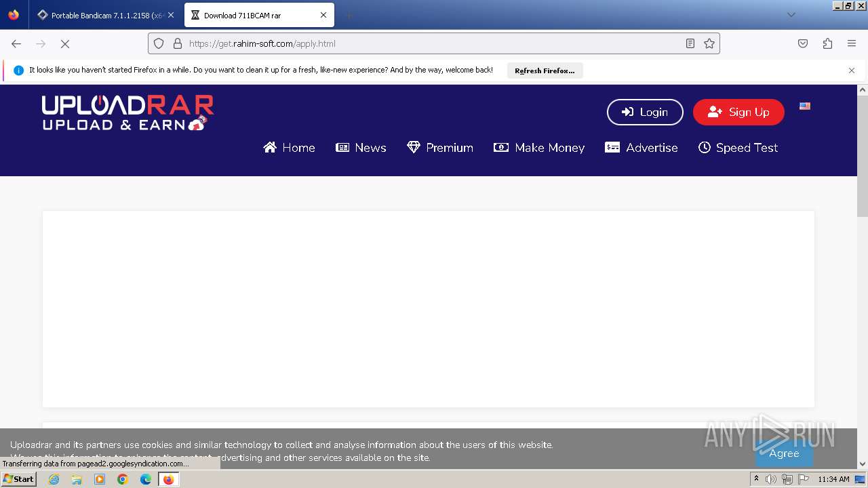Click the network tray icon
Screen dimensions: 868x488
[x=787, y=479]
